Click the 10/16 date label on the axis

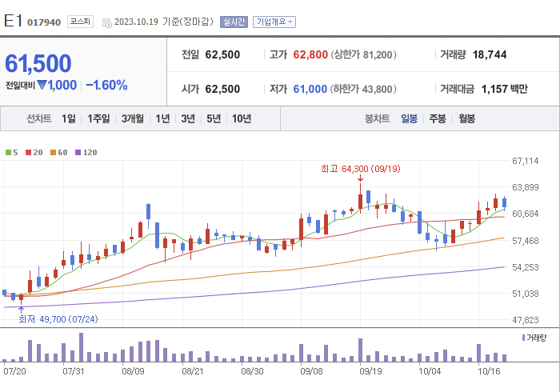tap(489, 371)
